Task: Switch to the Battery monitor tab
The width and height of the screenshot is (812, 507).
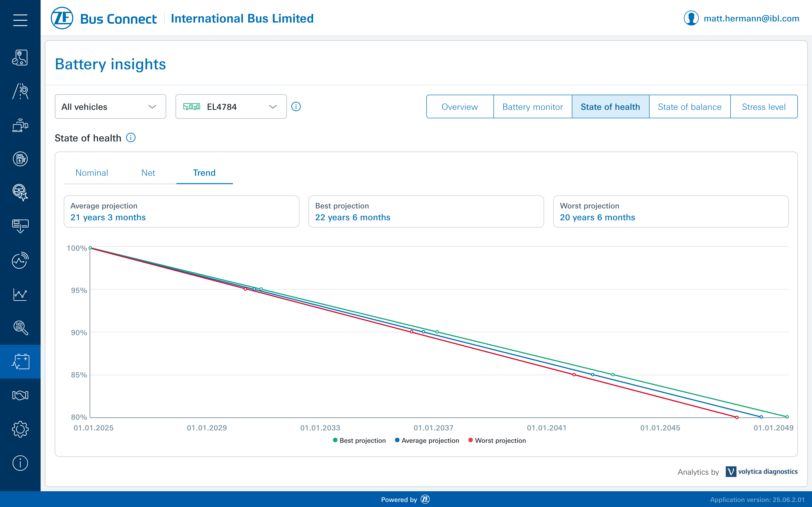Action: coord(532,107)
